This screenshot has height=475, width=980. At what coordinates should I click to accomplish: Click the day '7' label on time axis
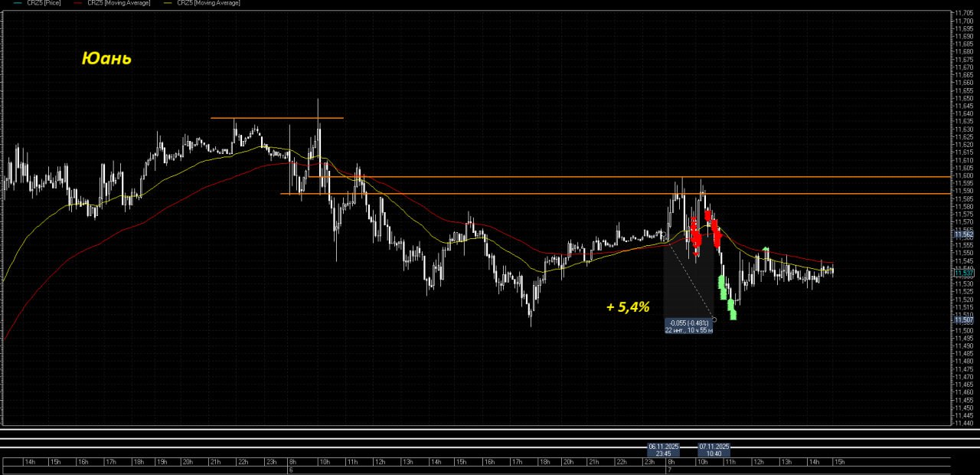pyautogui.click(x=669, y=470)
